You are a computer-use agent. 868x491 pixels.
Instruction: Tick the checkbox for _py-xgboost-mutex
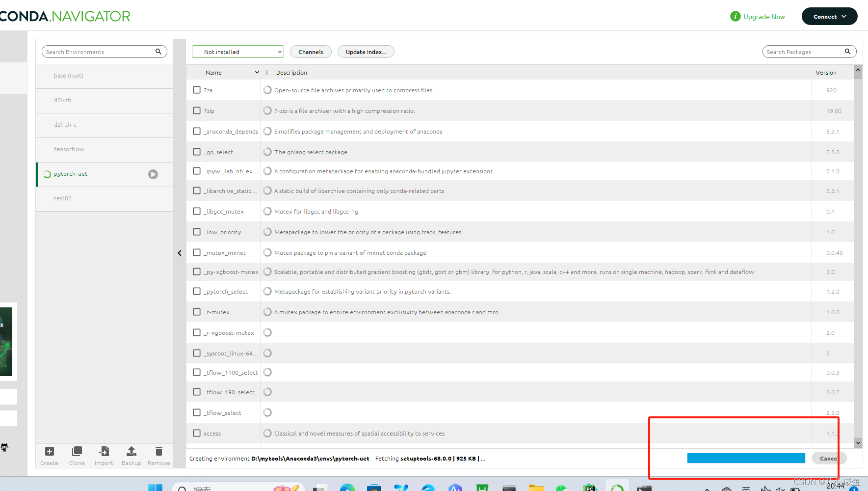pyautogui.click(x=197, y=272)
